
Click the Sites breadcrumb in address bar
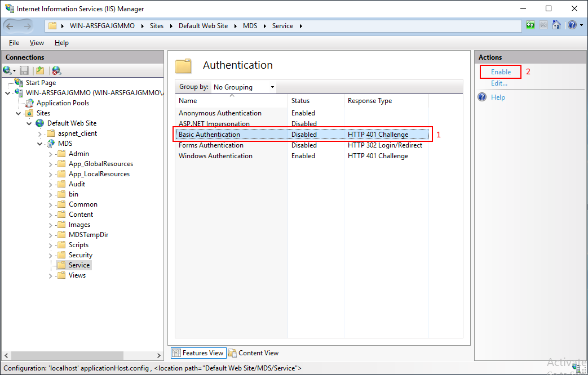click(x=156, y=26)
